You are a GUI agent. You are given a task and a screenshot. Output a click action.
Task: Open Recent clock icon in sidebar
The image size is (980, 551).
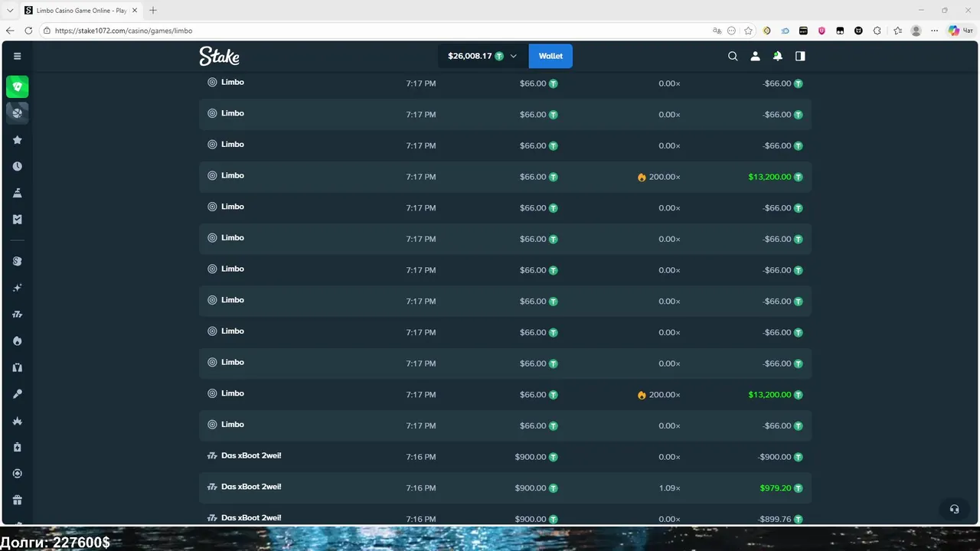point(18,166)
